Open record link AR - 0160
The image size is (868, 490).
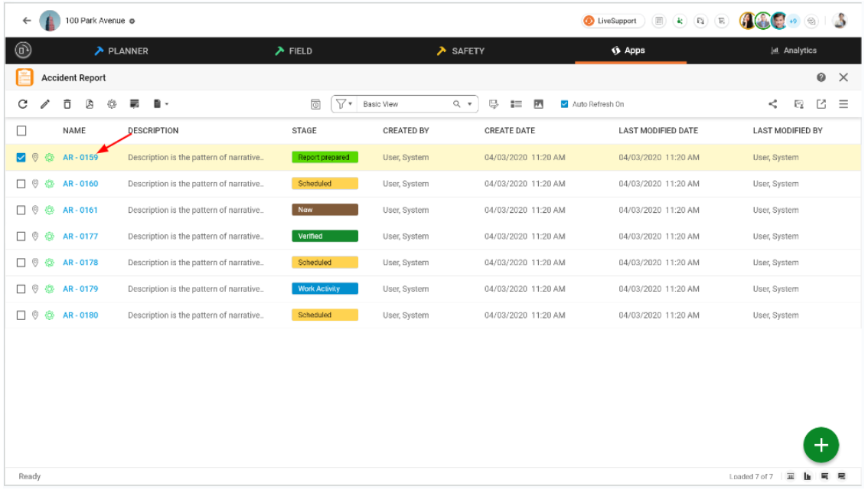point(80,184)
